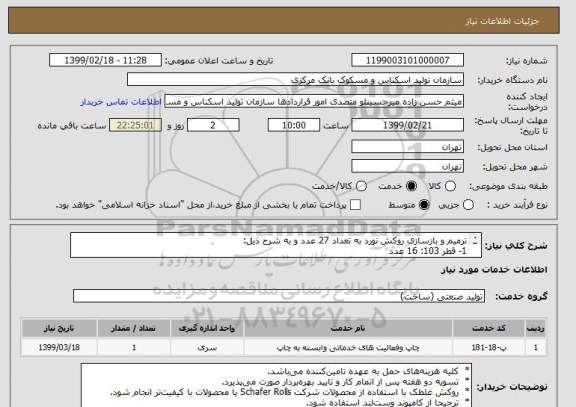This screenshot has width=576, height=407.
Task: Click the تاریخ نیاز column header
Action: coord(59,328)
